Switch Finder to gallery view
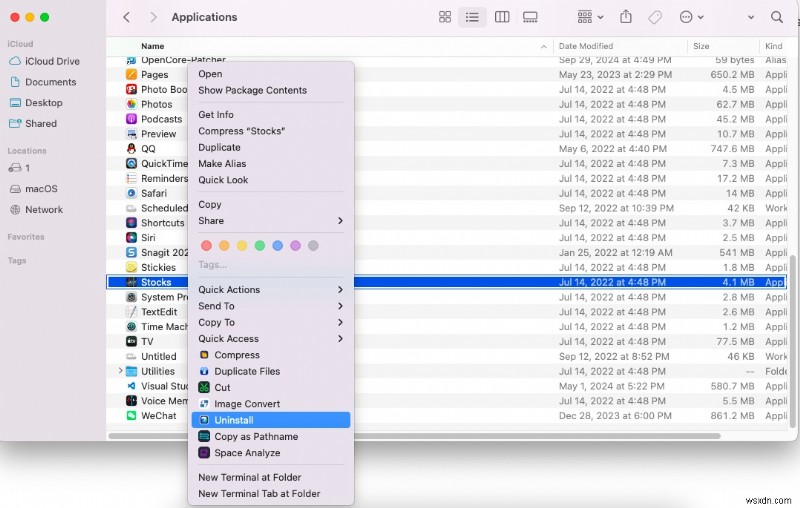Image resolution: width=800 pixels, height=508 pixels. (530, 17)
